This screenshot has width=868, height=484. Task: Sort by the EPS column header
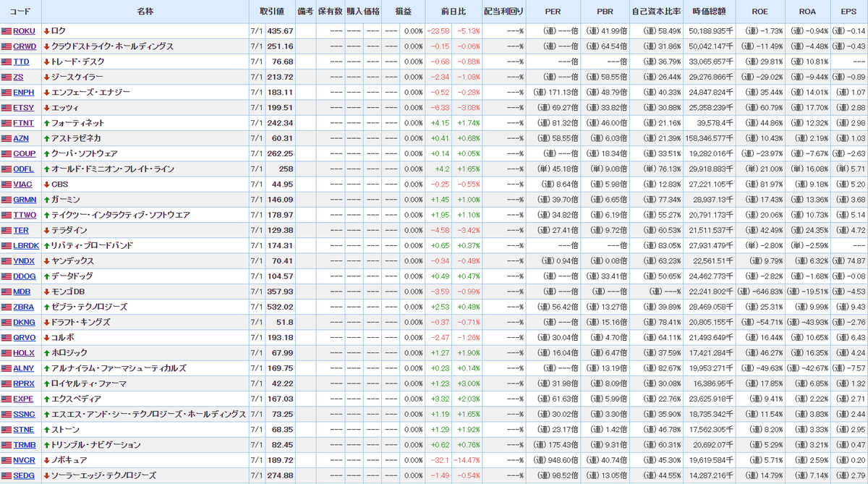[x=848, y=12]
